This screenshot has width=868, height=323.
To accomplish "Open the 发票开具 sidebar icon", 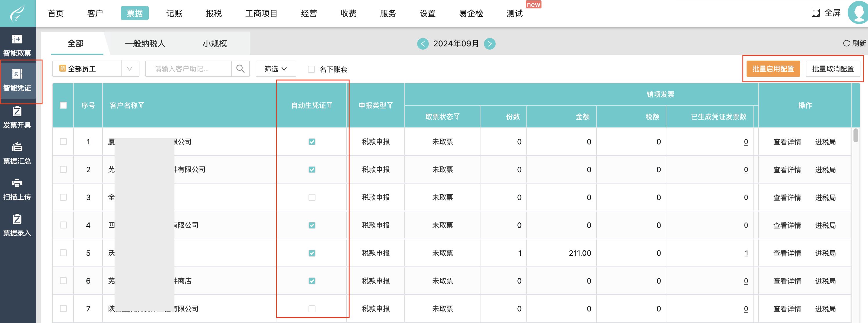I will point(17,111).
